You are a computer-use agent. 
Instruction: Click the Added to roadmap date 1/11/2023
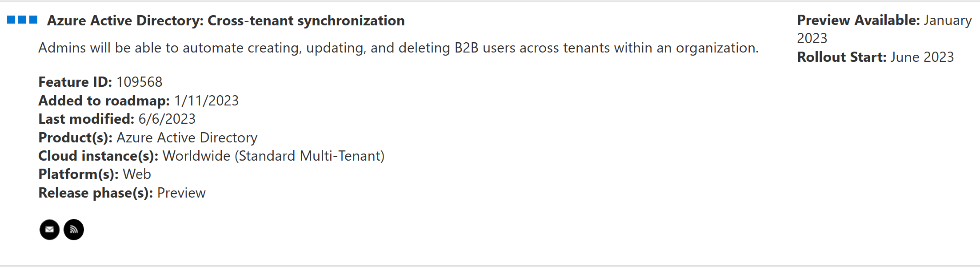(x=206, y=101)
